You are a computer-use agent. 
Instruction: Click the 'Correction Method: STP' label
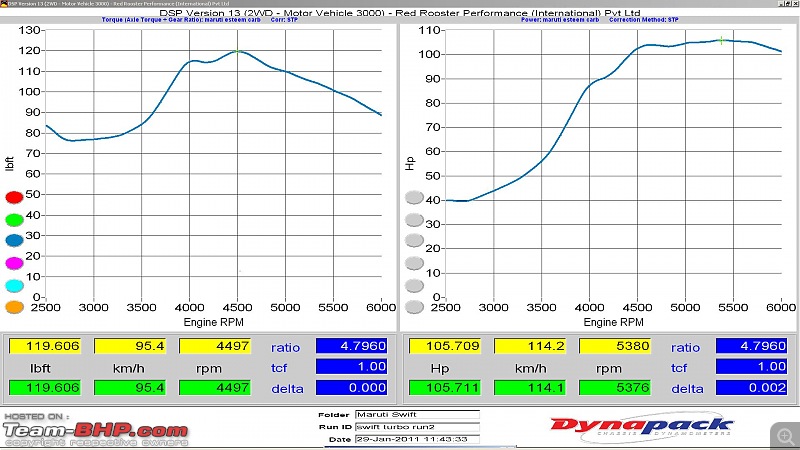tap(643, 20)
